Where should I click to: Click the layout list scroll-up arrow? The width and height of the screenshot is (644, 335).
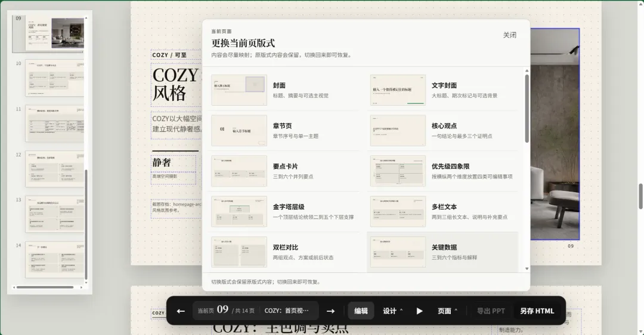(527, 71)
